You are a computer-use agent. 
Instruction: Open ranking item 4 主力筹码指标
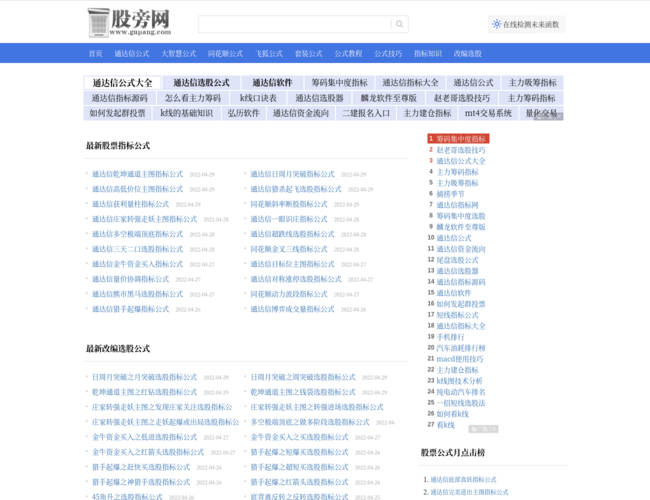(x=457, y=172)
